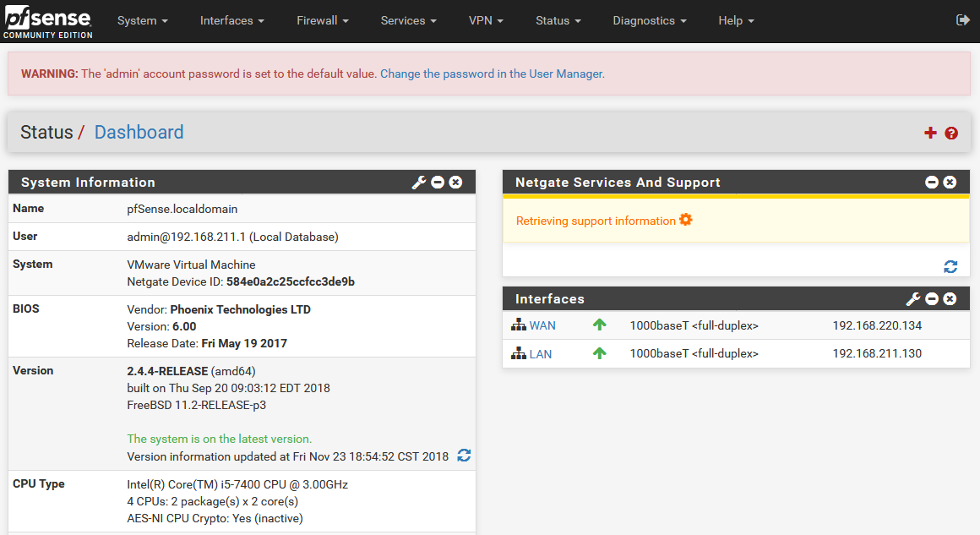
Task: Click the Netgate Device ID value
Action: click(291, 282)
